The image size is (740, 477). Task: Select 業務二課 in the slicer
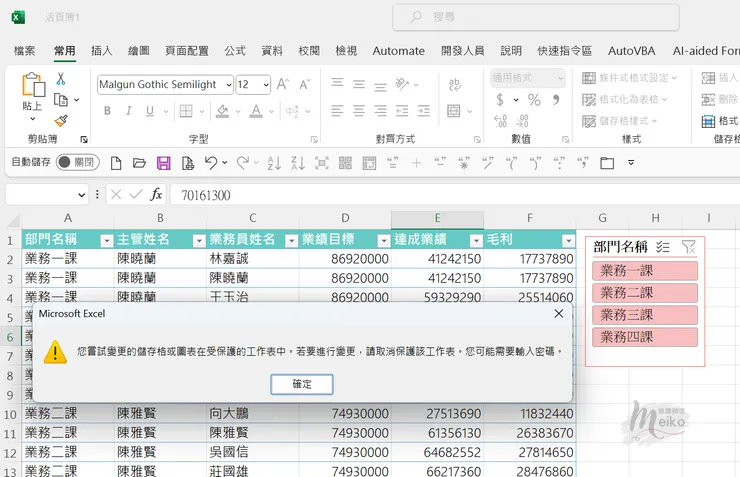tap(645, 293)
